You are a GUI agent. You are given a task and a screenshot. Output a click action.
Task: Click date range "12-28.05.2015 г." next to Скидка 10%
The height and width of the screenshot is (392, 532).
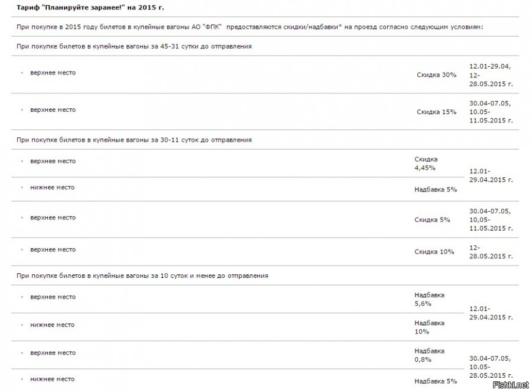tap(491, 252)
